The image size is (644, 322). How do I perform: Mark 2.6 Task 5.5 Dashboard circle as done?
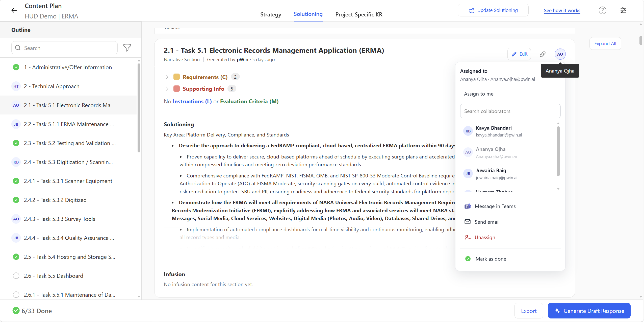pos(16,276)
